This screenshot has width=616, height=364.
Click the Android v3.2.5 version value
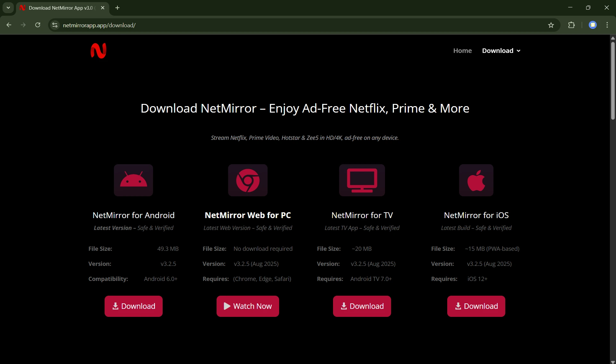click(168, 264)
